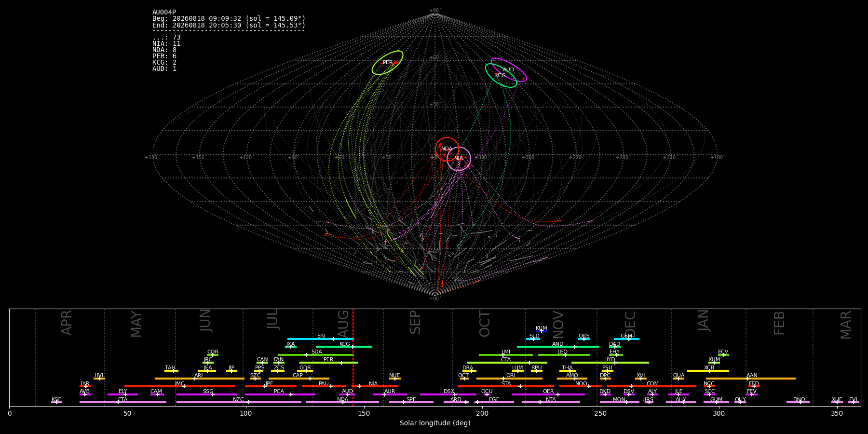Click the NDA red radiant circle
868x434 pixels.
point(447,149)
